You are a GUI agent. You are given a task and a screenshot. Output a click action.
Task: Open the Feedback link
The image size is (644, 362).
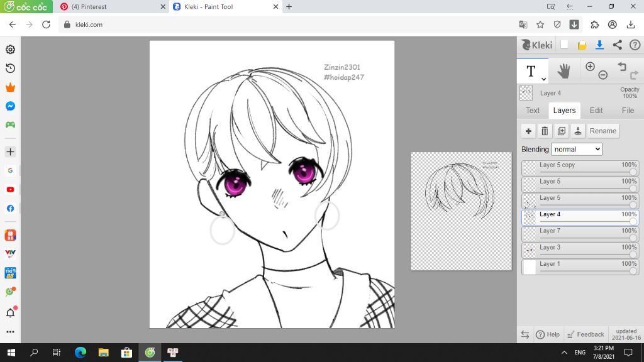[x=586, y=334]
